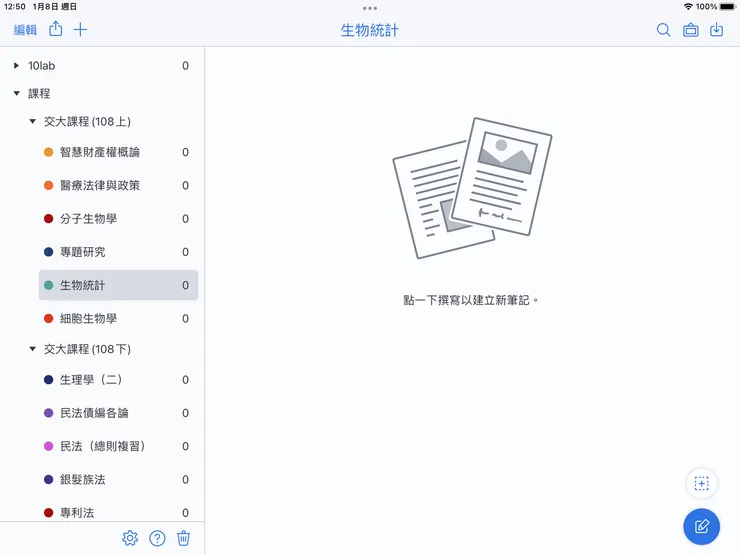
Task: Tap the 點一下撰寫以建立新筆記 hint text
Action: (x=470, y=300)
